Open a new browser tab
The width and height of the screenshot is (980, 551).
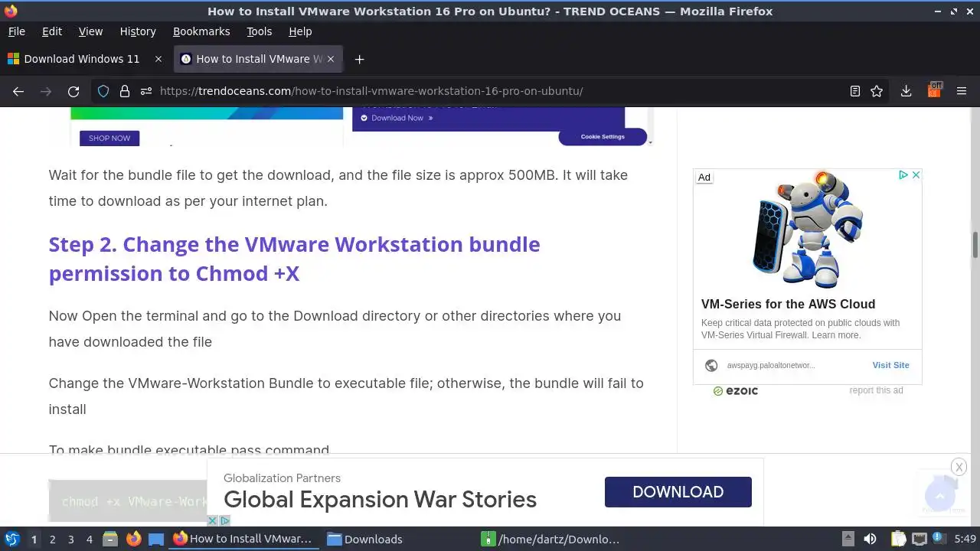(359, 59)
